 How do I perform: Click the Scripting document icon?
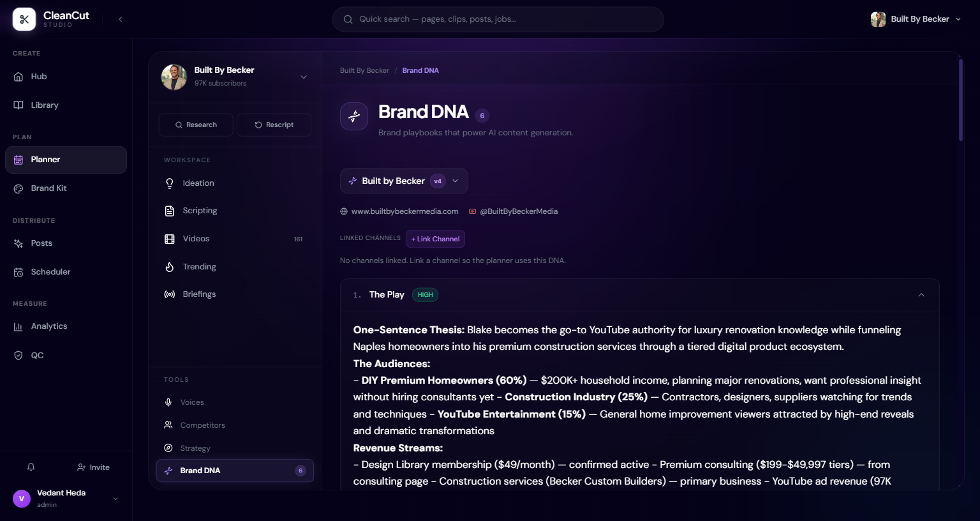pyautogui.click(x=170, y=211)
